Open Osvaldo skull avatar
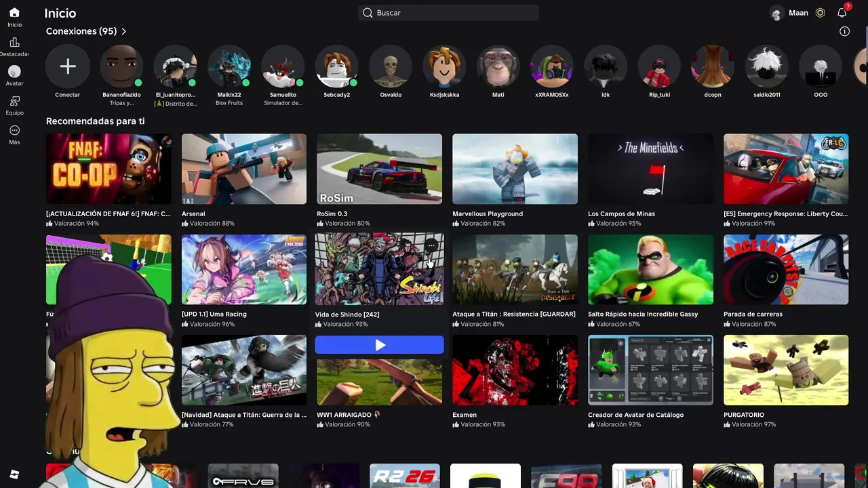This screenshot has height=488, width=868. (x=391, y=66)
